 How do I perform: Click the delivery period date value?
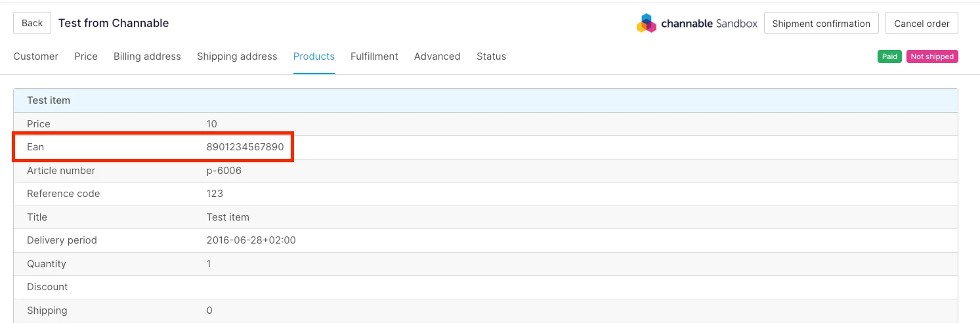pos(251,240)
